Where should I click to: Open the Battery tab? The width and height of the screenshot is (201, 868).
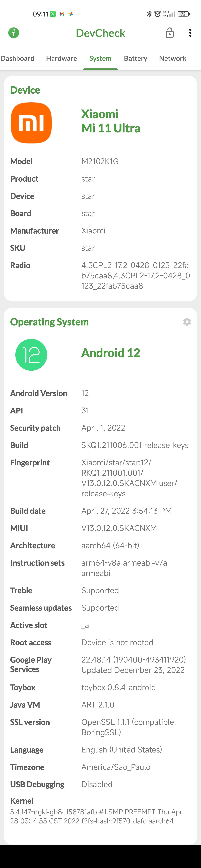coord(135,58)
